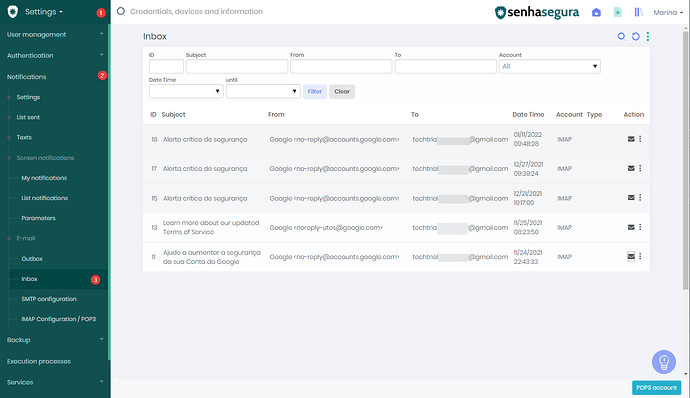Click subject 'Learn more about our updated Terms of Service'
This screenshot has width=690, height=398.
211,227
